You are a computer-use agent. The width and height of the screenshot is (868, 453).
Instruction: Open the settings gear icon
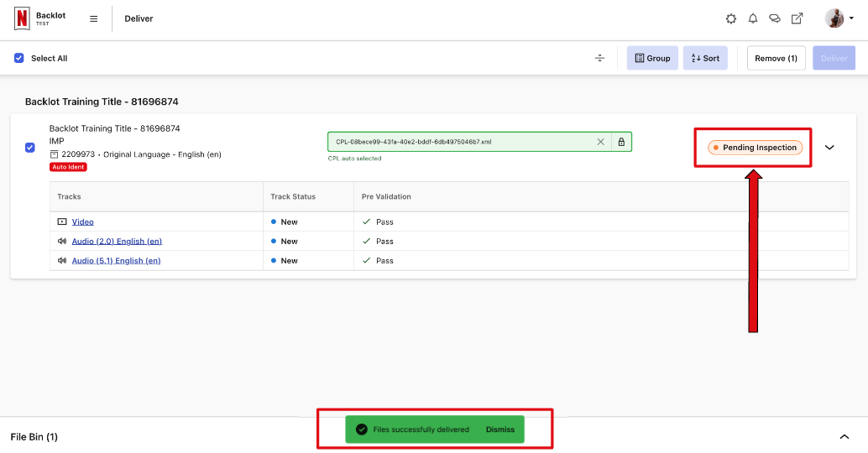(x=731, y=18)
